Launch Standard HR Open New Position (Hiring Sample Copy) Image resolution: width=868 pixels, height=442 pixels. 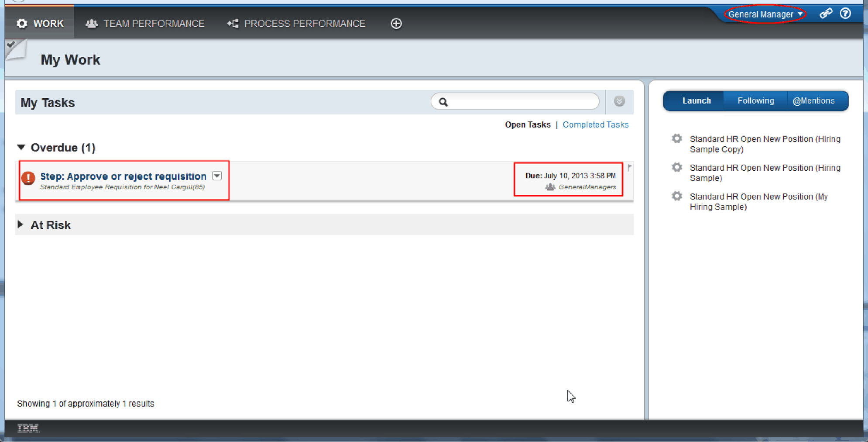pyautogui.click(x=765, y=144)
